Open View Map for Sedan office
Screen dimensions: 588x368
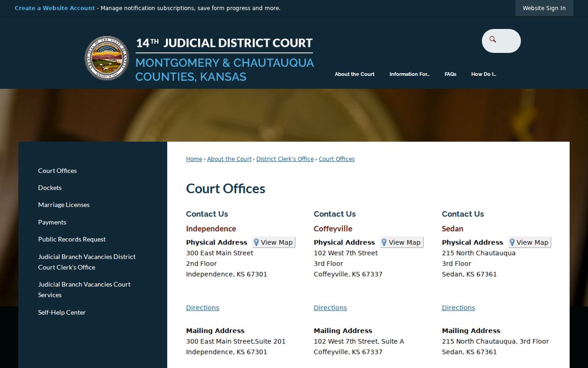click(529, 242)
